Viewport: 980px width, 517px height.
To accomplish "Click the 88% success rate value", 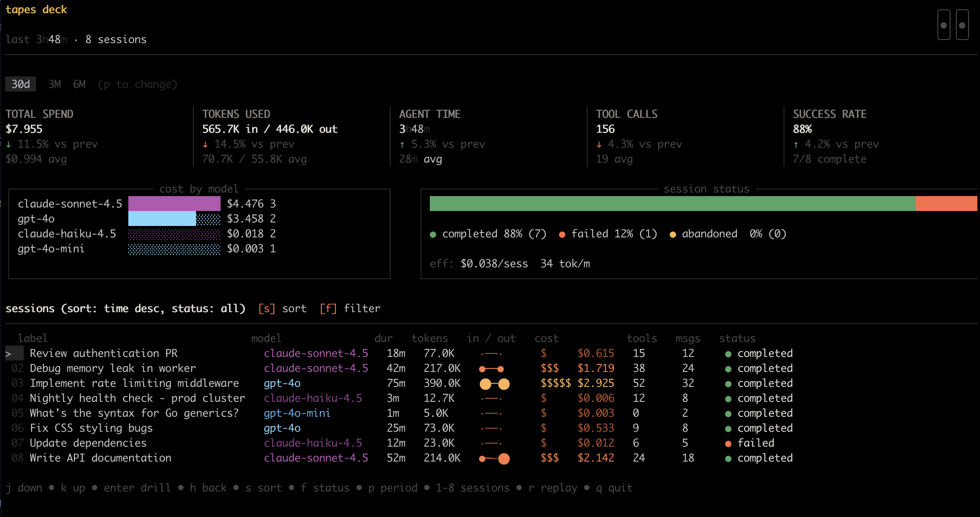I will [802, 129].
